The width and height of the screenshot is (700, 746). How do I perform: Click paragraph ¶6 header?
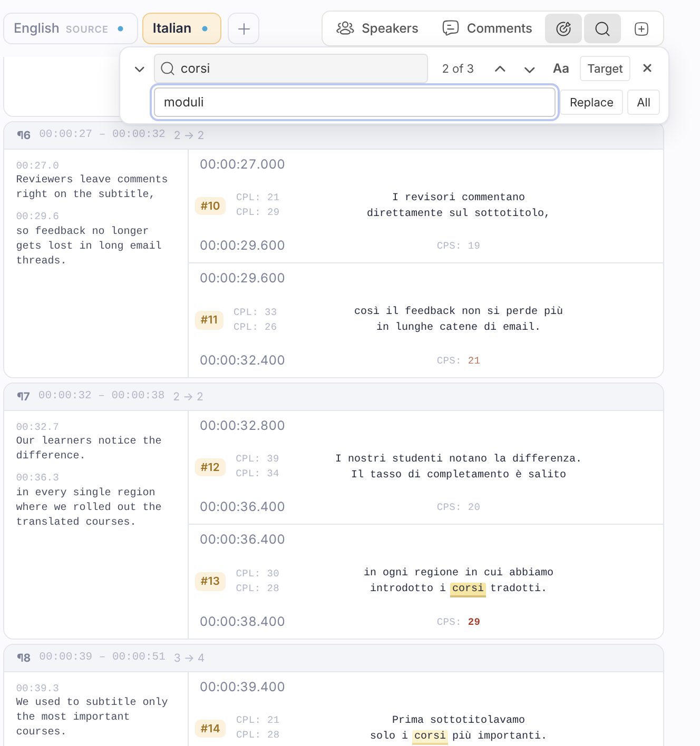pyautogui.click(x=334, y=135)
